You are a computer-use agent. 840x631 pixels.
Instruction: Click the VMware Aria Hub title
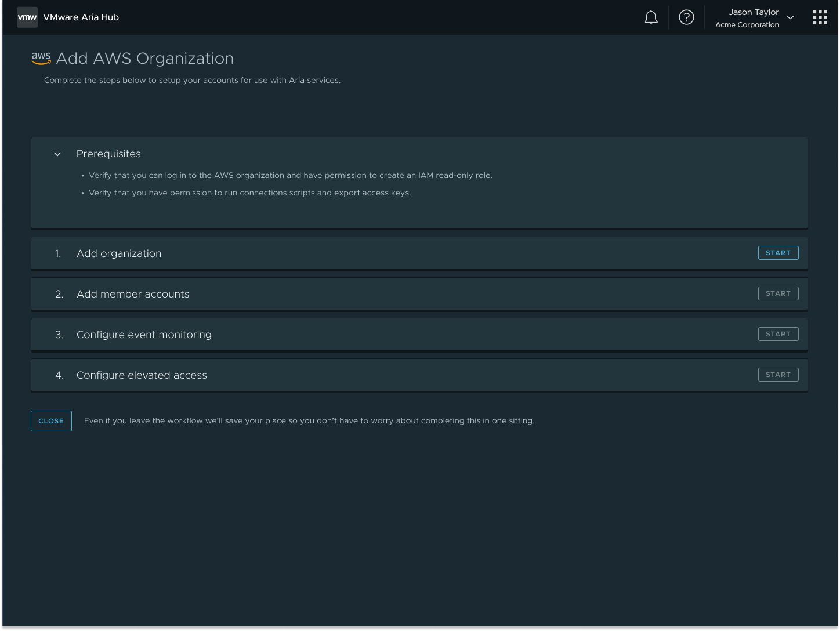81,17
